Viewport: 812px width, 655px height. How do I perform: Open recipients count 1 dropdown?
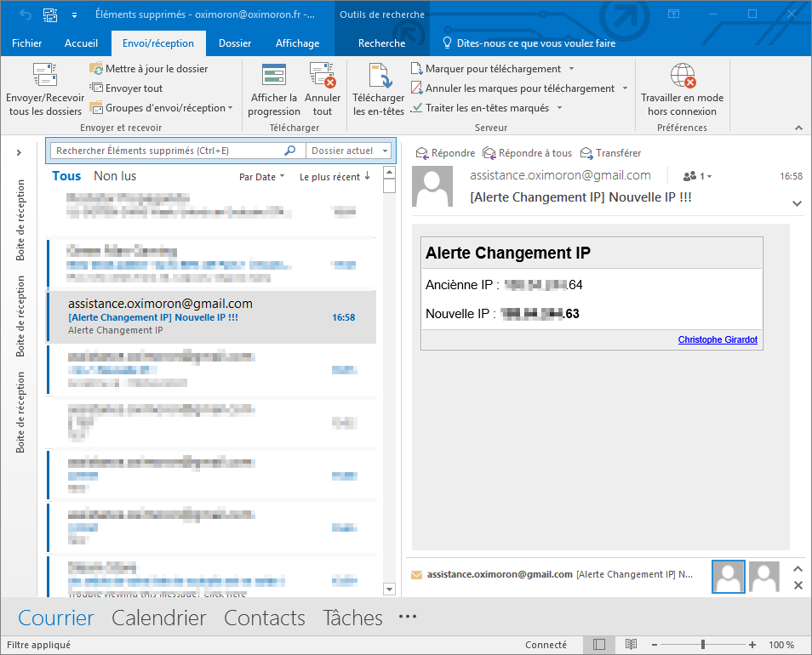point(697,176)
